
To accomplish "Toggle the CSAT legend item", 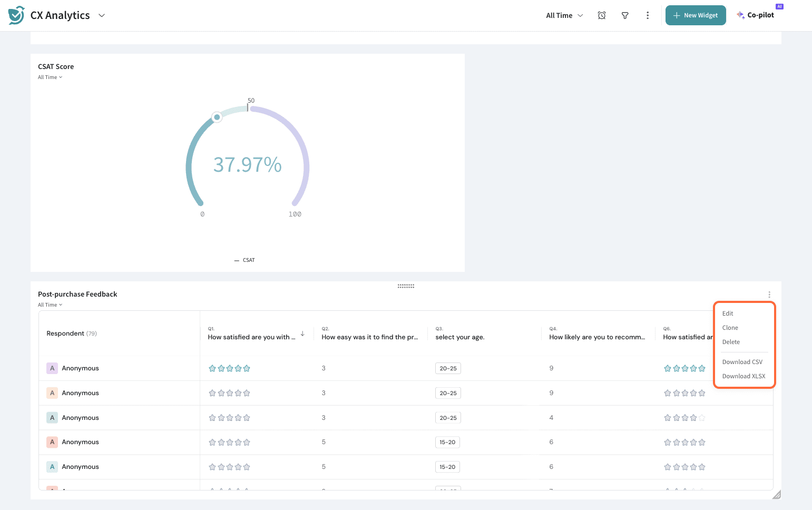I will [x=245, y=260].
